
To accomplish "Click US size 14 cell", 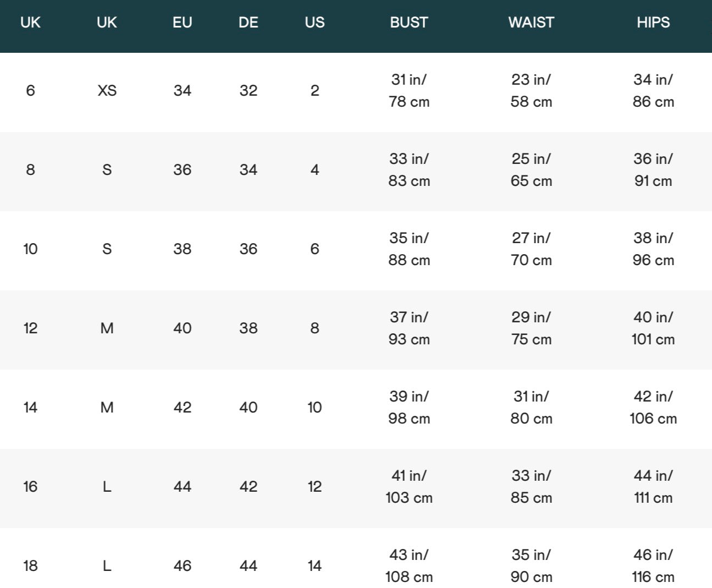I will click(314, 566).
